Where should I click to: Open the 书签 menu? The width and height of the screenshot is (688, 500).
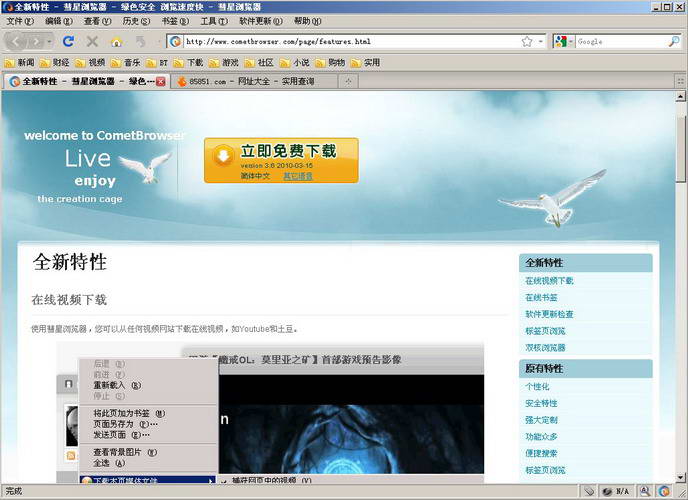tap(175, 21)
